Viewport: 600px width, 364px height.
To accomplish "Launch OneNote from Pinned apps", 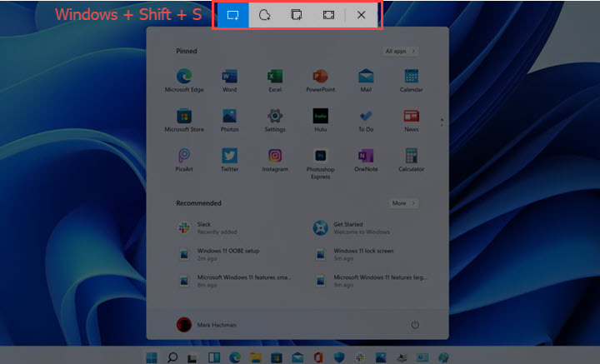I will point(366,160).
